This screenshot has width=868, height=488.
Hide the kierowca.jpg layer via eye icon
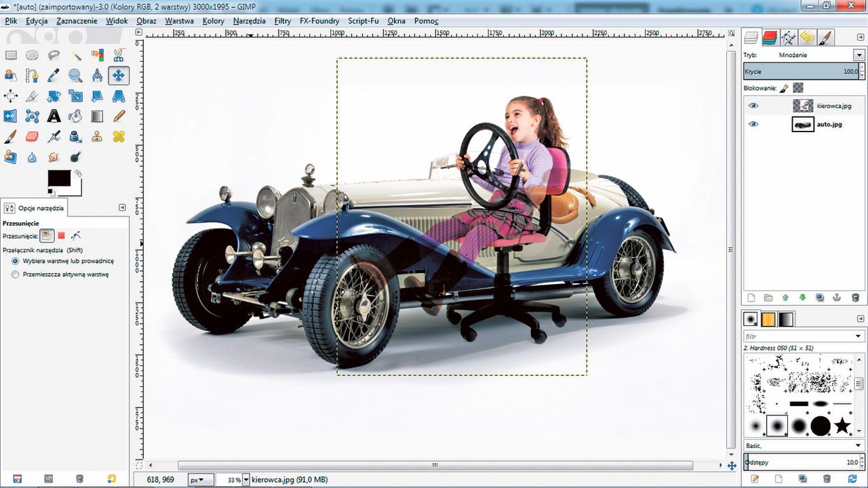(x=753, y=106)
